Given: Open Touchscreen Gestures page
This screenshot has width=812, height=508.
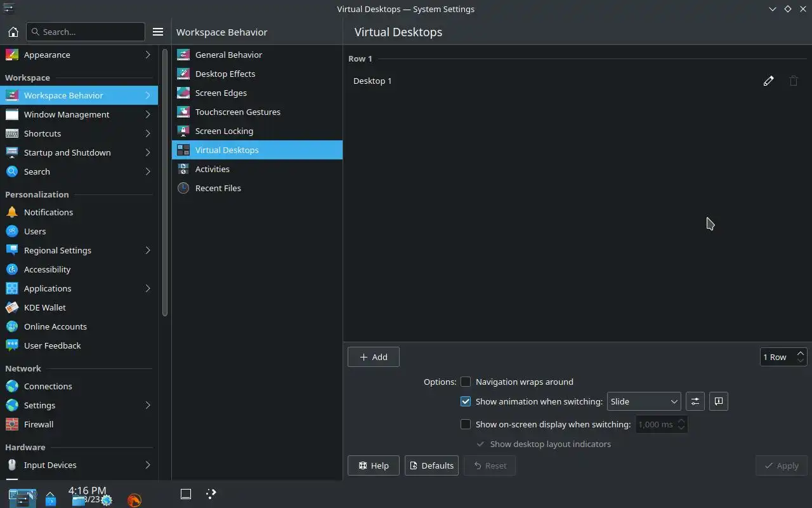Looking at the screenshot, I should [257, 112].
